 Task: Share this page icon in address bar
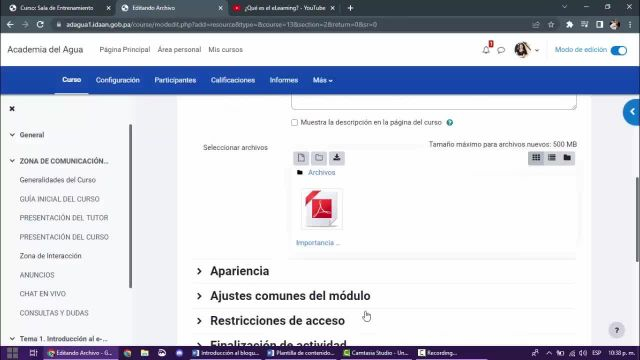tap(536, 24)
